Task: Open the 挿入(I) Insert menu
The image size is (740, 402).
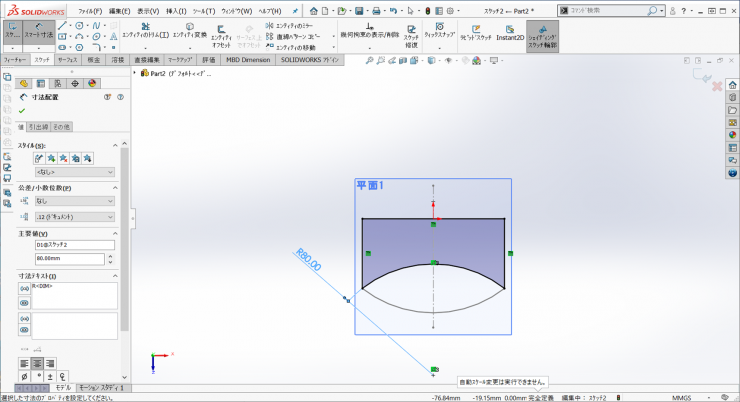Action: [x=175, y=11]
